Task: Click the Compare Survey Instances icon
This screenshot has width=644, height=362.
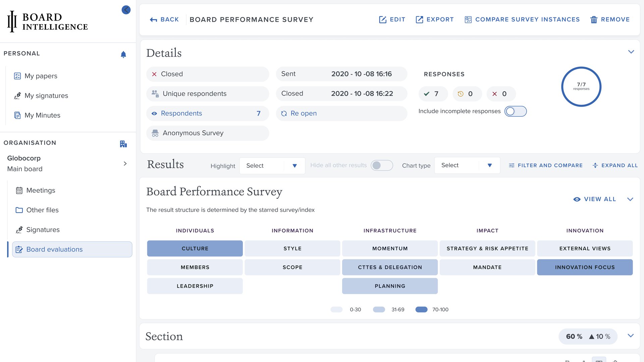Action: click(x=468, y=19)
